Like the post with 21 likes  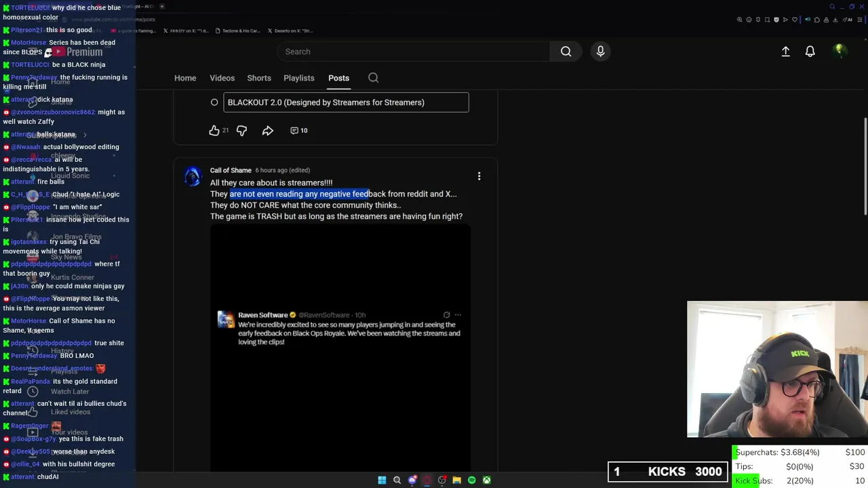[x=214, y=130]
